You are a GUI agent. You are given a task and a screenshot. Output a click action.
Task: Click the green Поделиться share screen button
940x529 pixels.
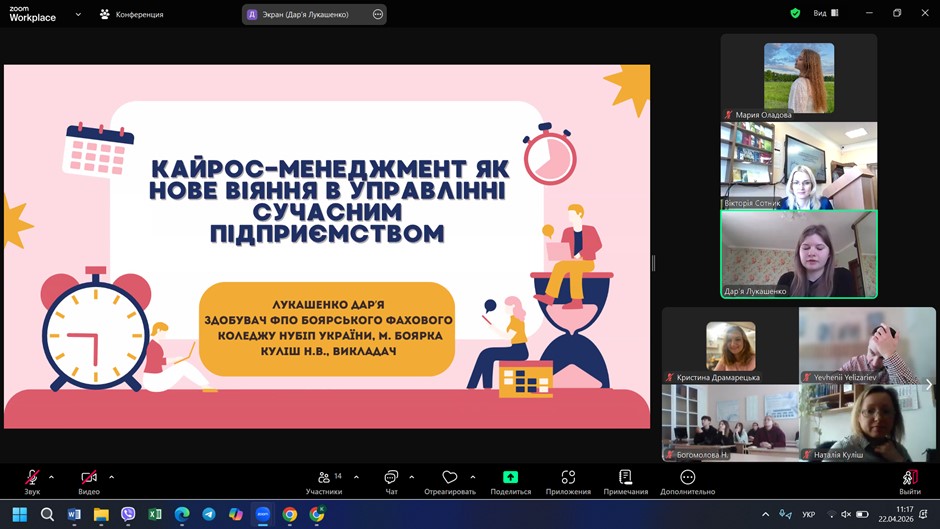point(510,478)
